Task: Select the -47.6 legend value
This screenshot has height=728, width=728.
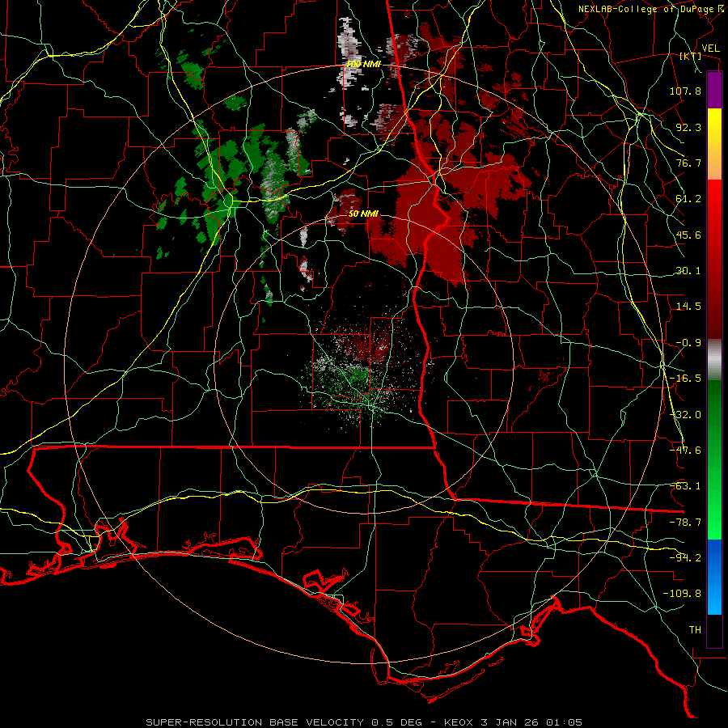Action: [685, 451]
